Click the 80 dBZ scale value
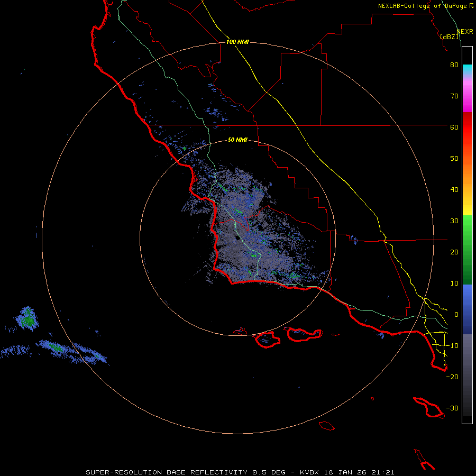 [x=454, y=65]
